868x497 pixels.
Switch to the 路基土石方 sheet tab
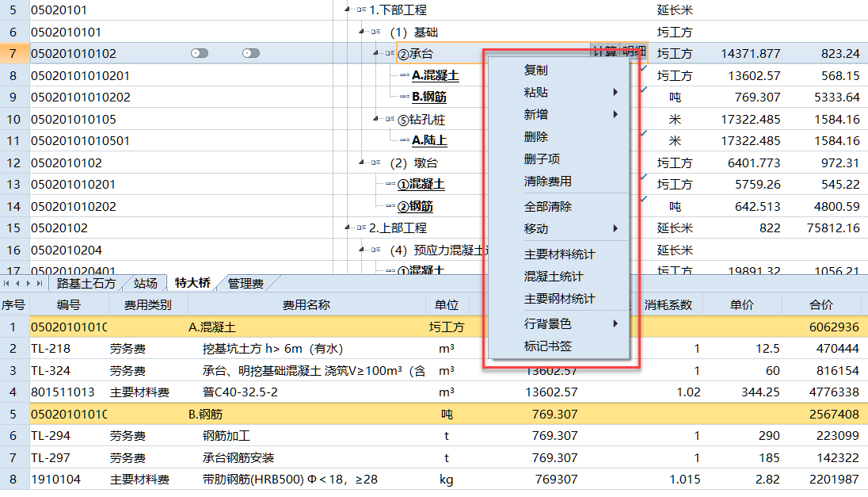pos(86,283)
